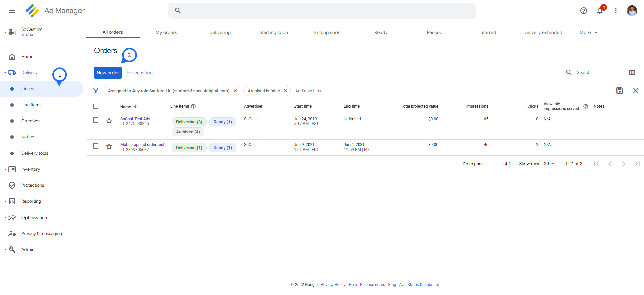Switch to the My orders tab
The height and width of the screenshot is (295, 644).
pos(166,32)
